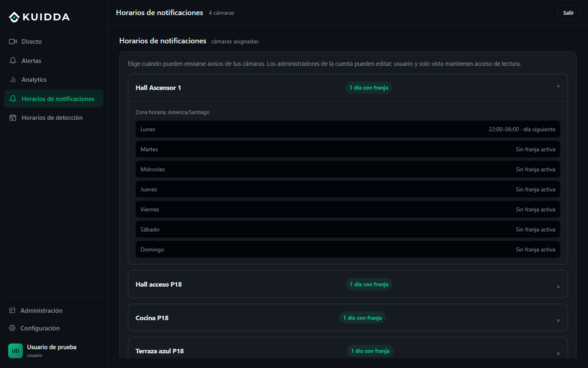588x368 pixels.
Task: Click the Analytics bar chart icon
Action: [13, 80]
